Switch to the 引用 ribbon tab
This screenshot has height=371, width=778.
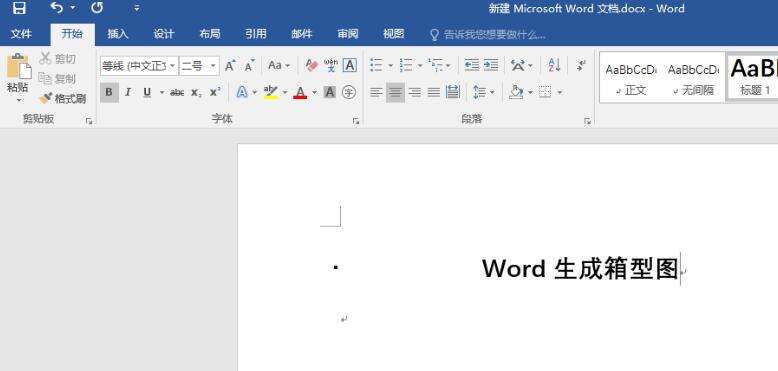[x=256, y=34]
